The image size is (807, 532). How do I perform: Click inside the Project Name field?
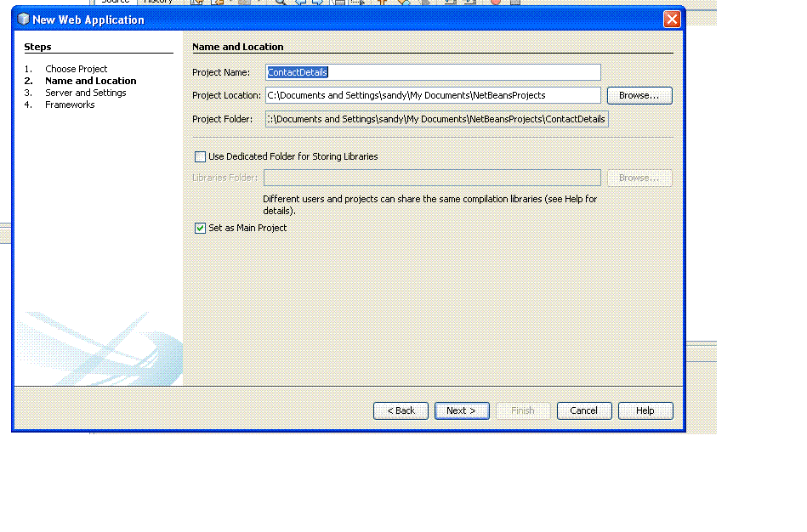coord(425,72)
